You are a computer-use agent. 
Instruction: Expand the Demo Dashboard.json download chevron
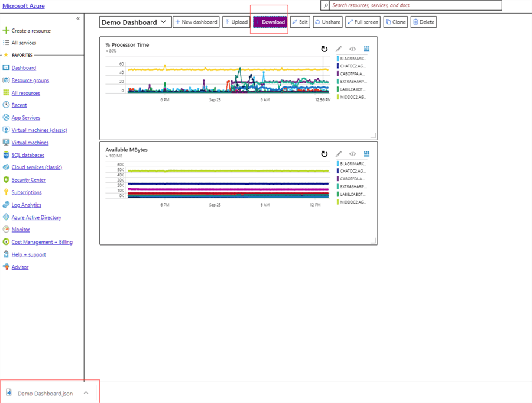(85, 393)
